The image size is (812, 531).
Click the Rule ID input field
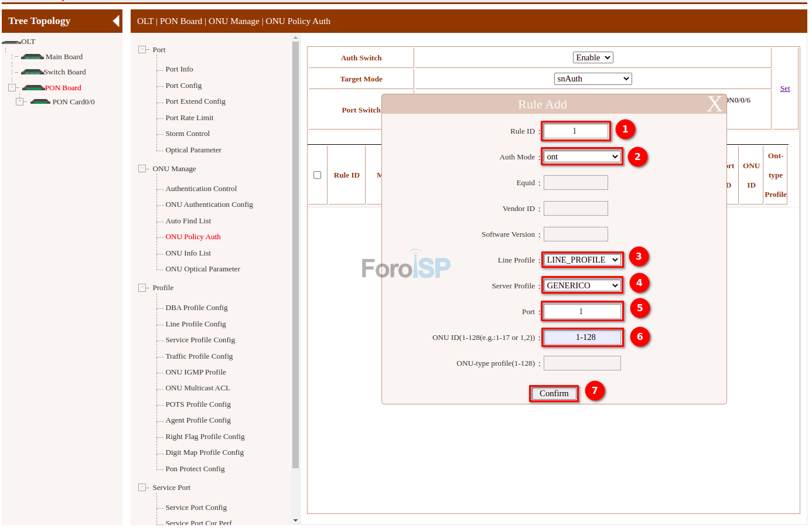576,131
